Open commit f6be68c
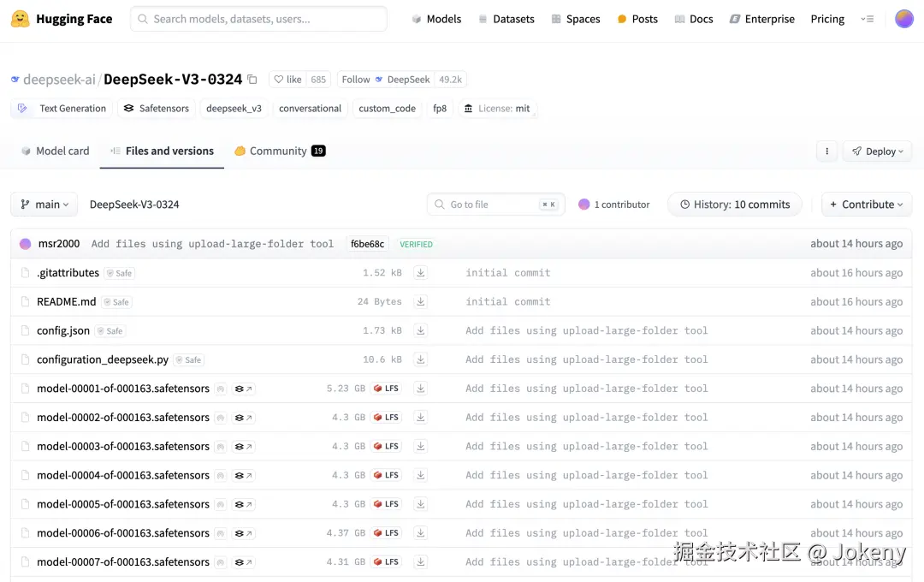 367,244
